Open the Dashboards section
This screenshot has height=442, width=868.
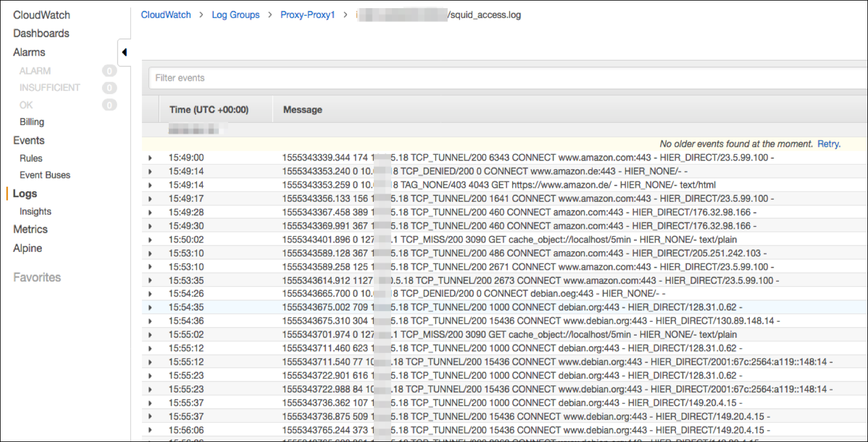(41, 33)
